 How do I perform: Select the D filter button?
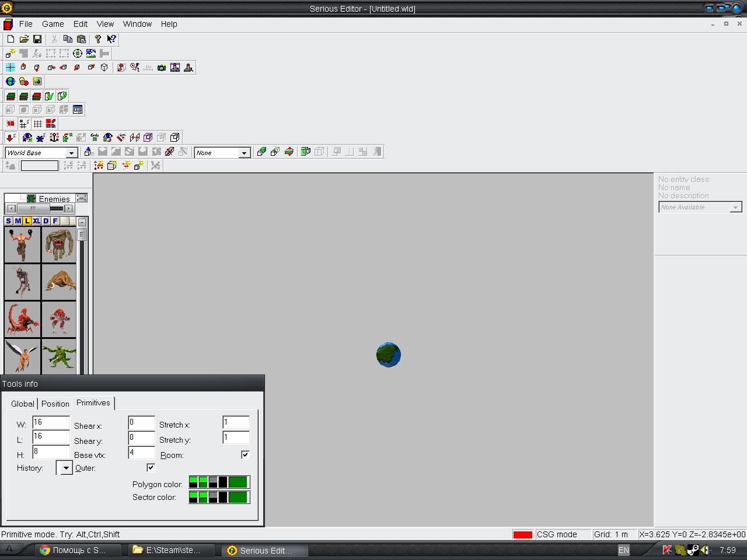(x=46, y=221)
